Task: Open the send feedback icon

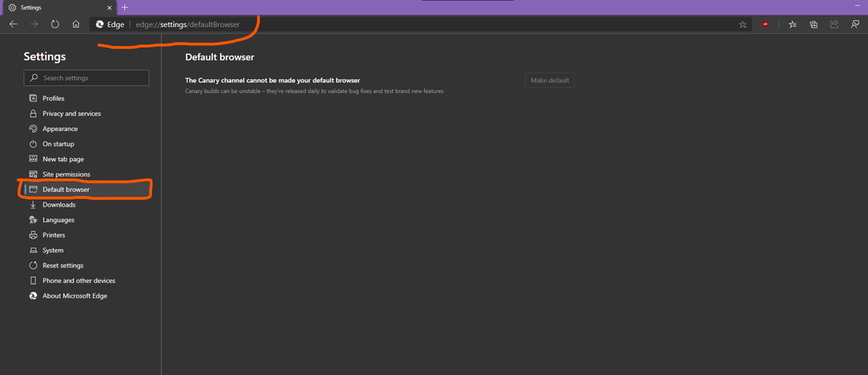Action: pyautogui.click(x=855, y=24)
